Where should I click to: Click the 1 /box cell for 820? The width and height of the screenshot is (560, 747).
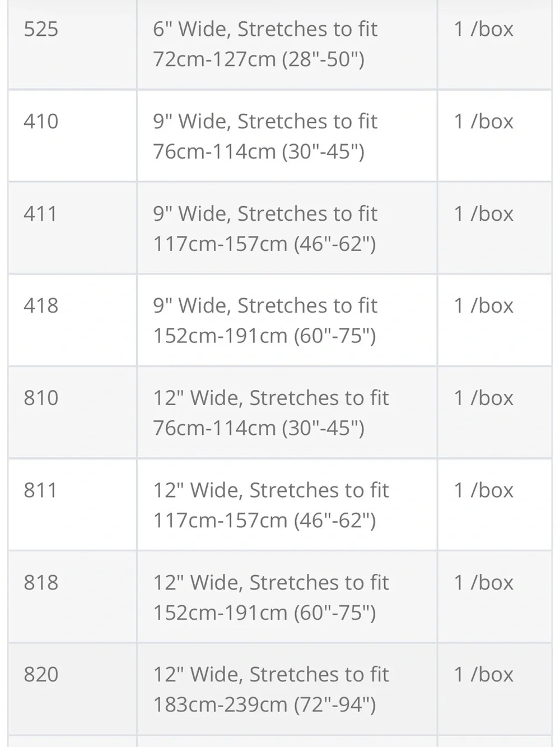coord(494,689)
